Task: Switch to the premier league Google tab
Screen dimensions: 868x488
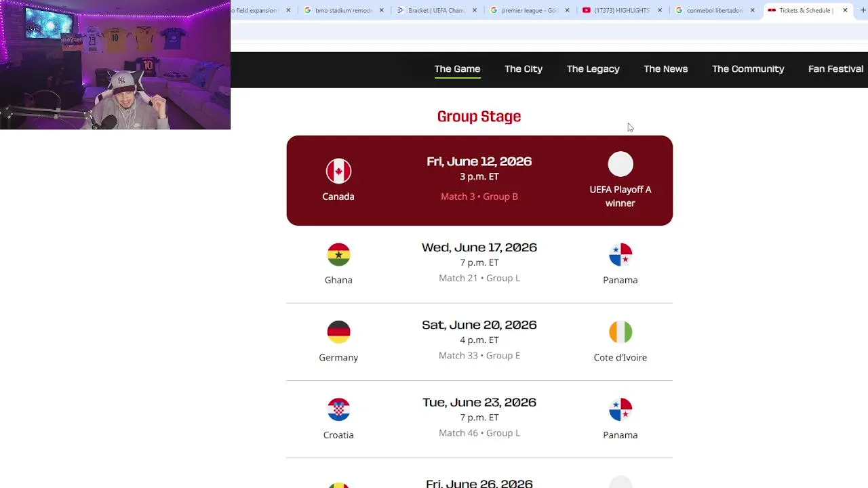Action: (529, 10)
